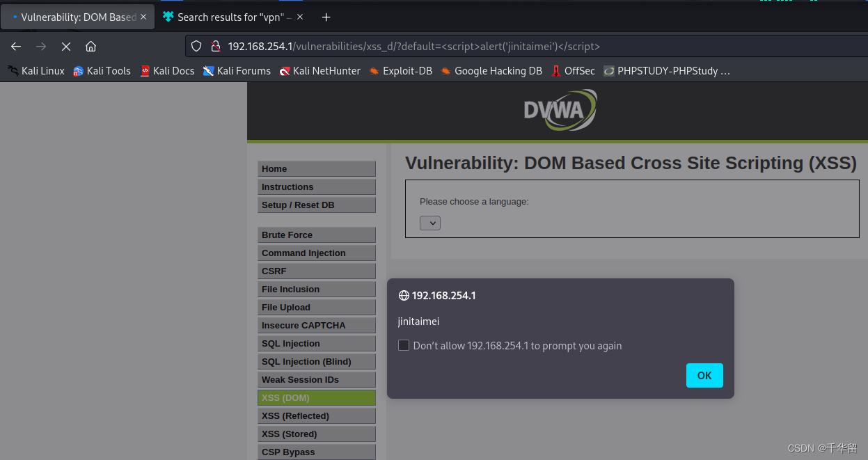Screen dimensions: 868x460
Task: Check Don't allow 192.168.254.1 to prompt again
Action: (404, 345)
